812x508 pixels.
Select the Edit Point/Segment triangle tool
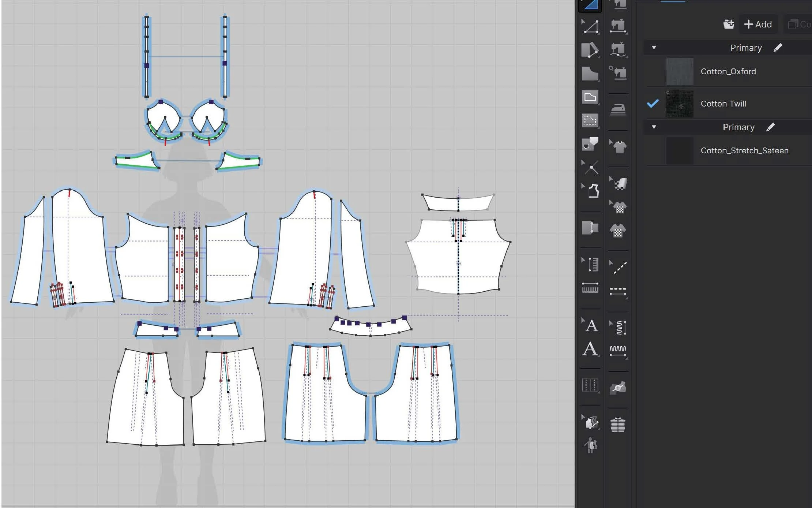(590, 27)
